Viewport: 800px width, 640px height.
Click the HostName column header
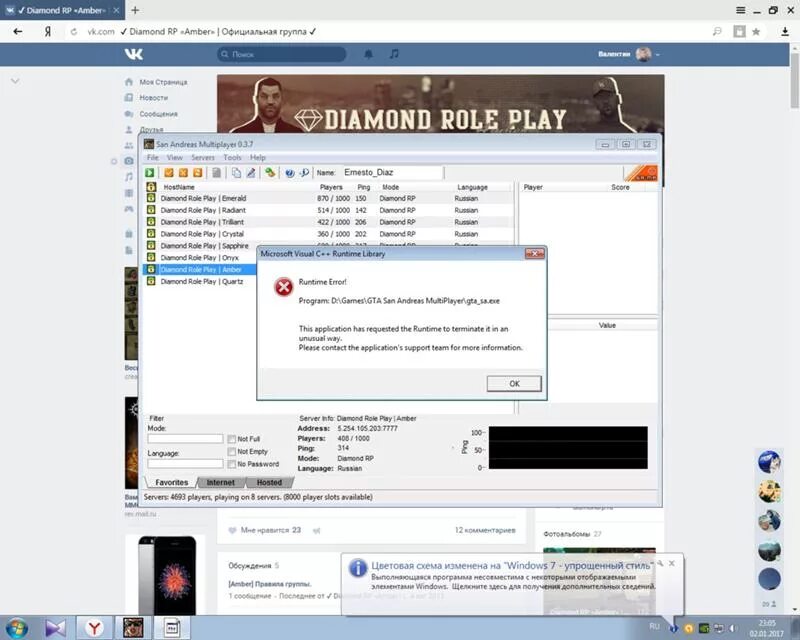coord(179,187)
